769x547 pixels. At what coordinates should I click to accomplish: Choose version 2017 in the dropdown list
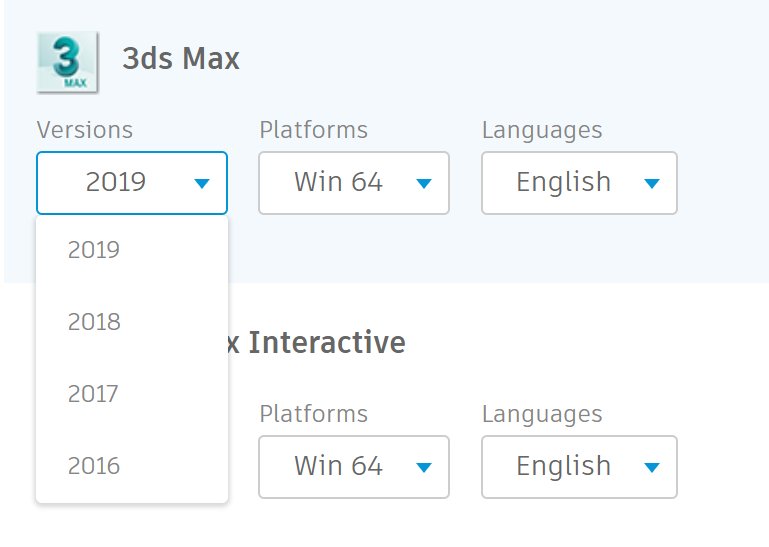point(132,394)
